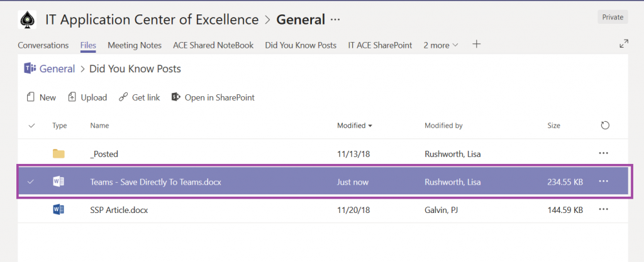
Task: Click the Teams logo in breadcrumb
Action: click(x=30, y=69)
